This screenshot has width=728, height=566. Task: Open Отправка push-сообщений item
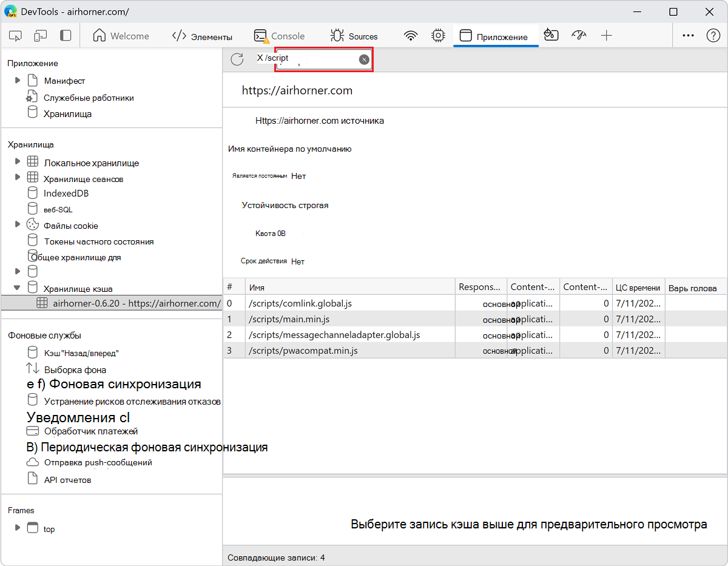(98, 462)
